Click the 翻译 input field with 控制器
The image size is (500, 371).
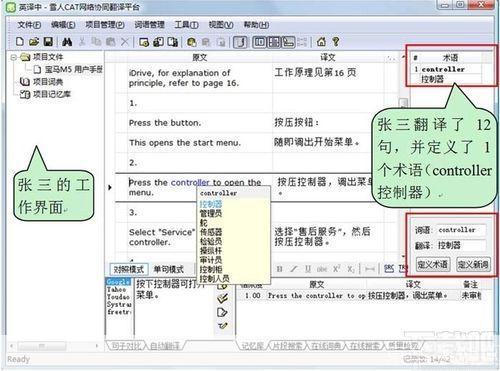[x=461, y=246]
